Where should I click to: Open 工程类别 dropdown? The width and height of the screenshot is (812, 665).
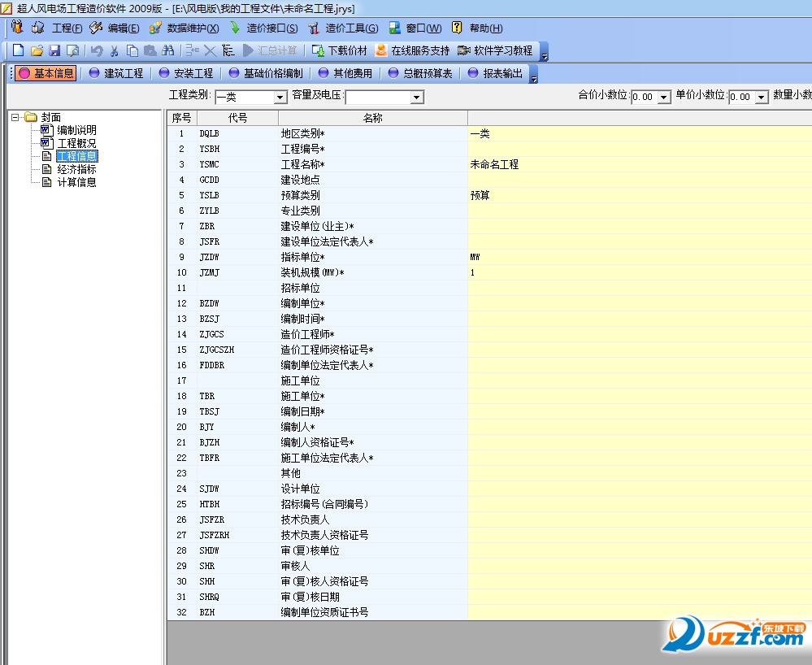click(280, 98)
